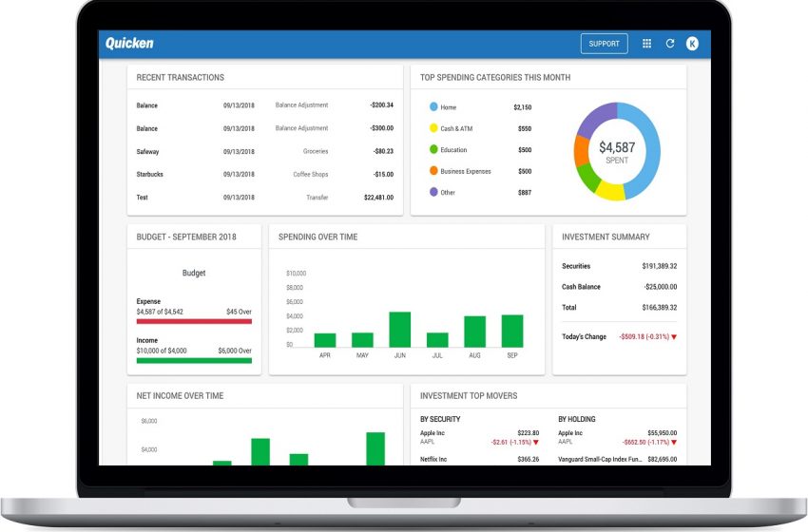The image size is (808, 532).
Task: Click the Cash Balance -$25,000.00 value
Action: click(x=661, y=287)
